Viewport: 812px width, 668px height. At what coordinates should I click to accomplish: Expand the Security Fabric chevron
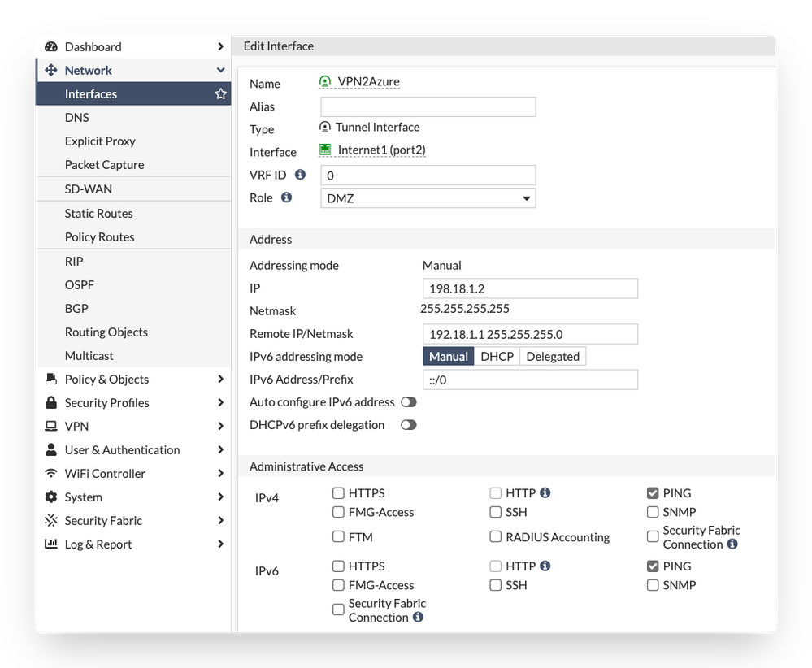point(220,520)
